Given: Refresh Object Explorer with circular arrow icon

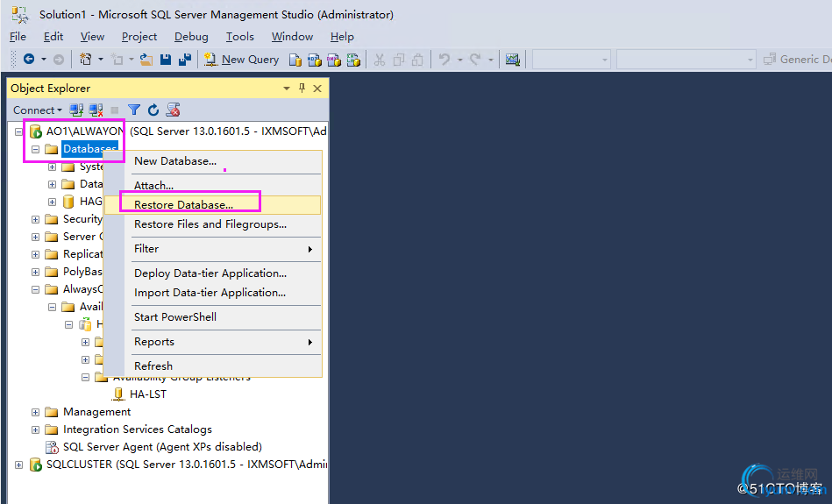Looking at the screenshot, I should [x=153, y=110].
